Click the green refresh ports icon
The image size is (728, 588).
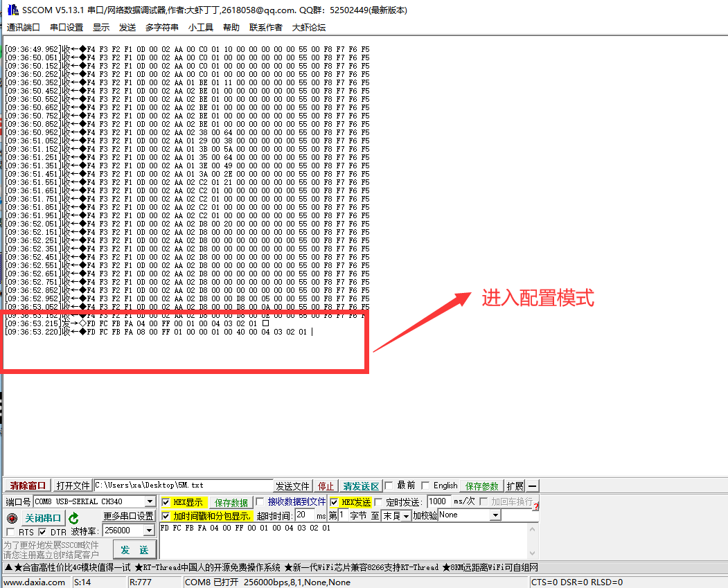[73, 518]
